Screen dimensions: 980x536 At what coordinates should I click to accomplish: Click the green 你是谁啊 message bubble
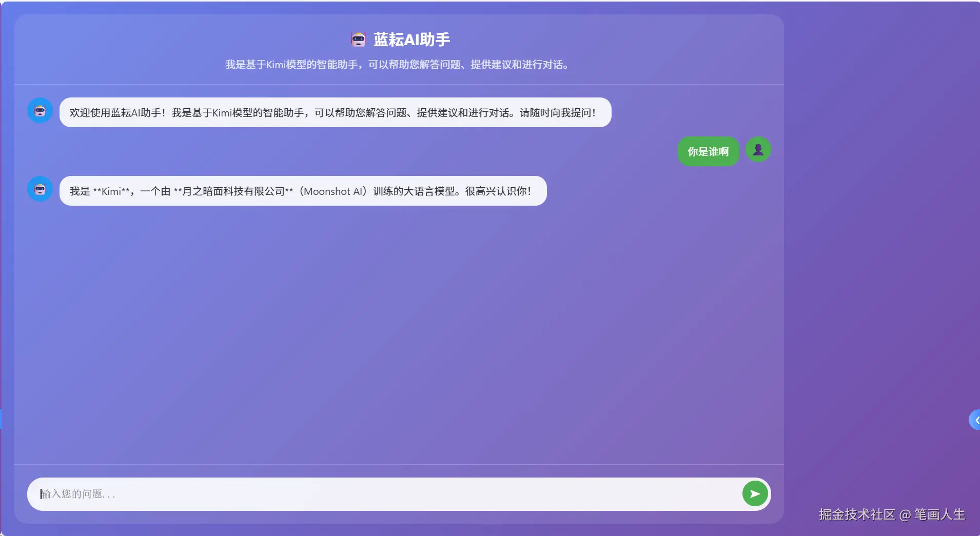point(709,151)
